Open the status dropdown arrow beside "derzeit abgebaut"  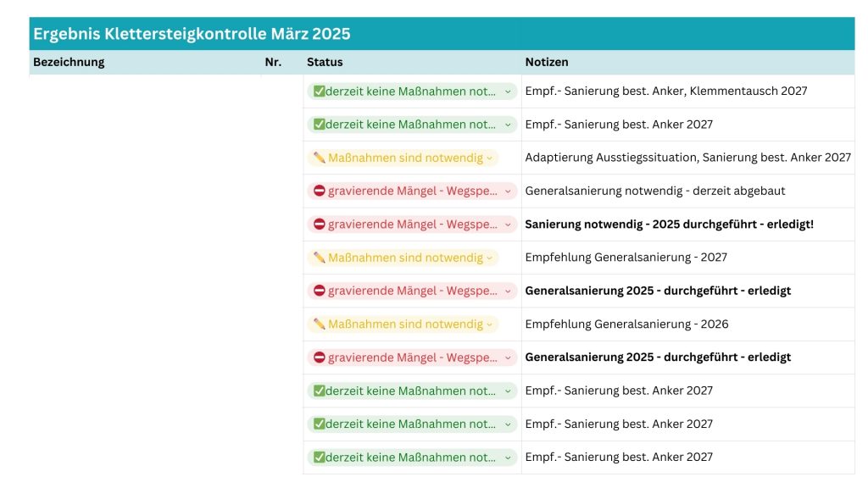tap(508, 191)
